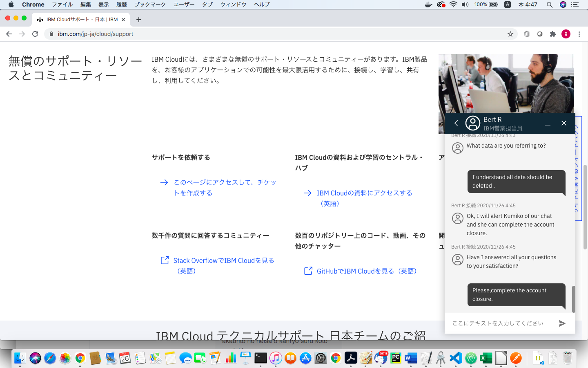Open Postman from the Dock
The width and height of the screenshot is (588, 368).
(516, 358)
